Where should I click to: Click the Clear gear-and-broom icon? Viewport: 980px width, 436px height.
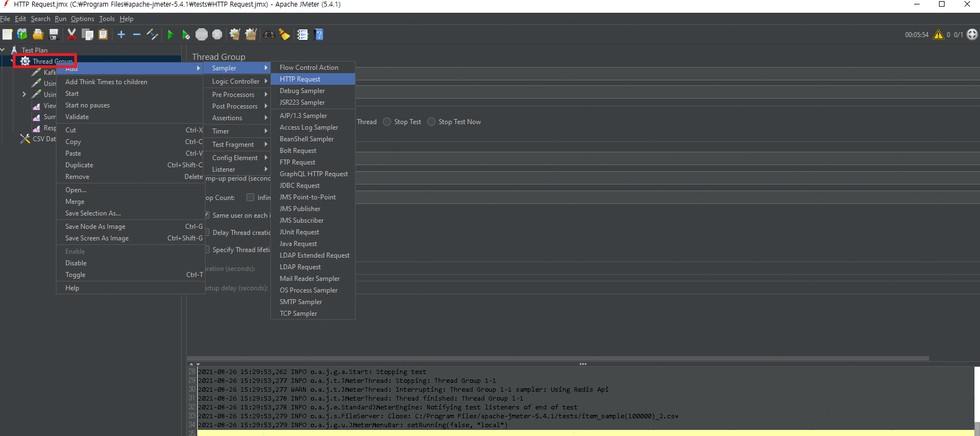pos(235,34)
